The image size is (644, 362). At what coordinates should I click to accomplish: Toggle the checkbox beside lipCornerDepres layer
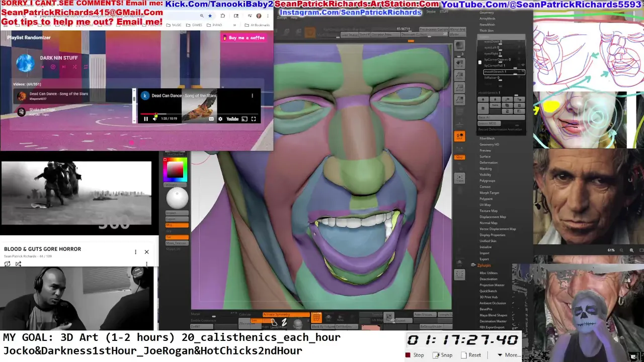coord(480,62)
